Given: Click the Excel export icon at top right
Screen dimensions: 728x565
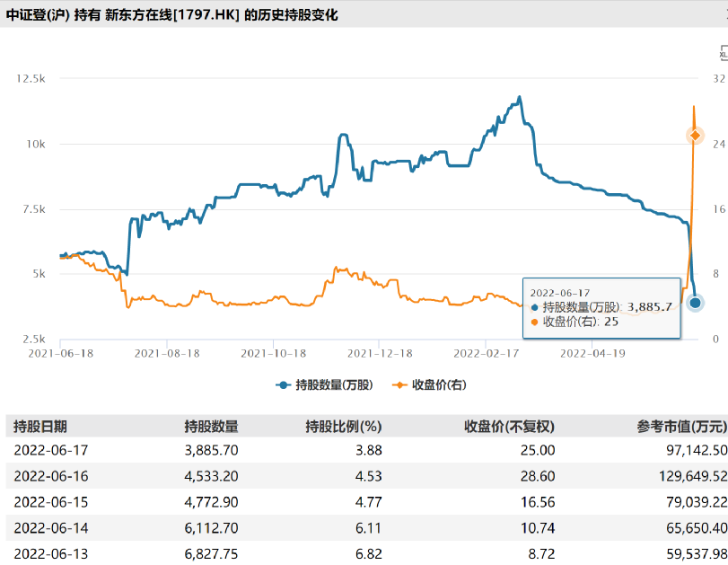Looking at the screenshot, I should 724,53.
